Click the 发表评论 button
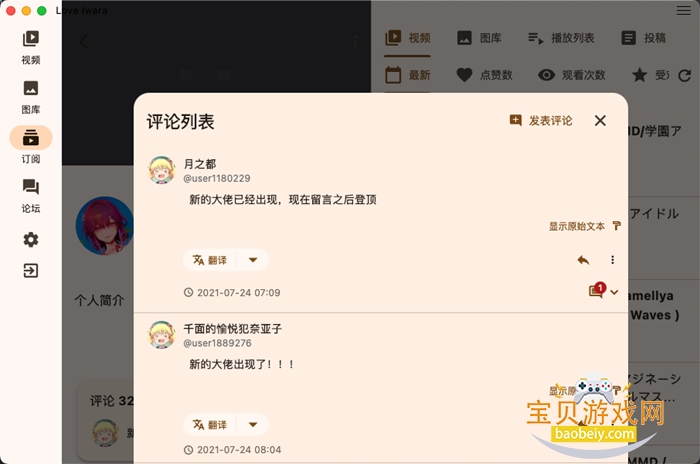Image resolution: width=700 pixels, height=464 pixels. tap(541, 121)
